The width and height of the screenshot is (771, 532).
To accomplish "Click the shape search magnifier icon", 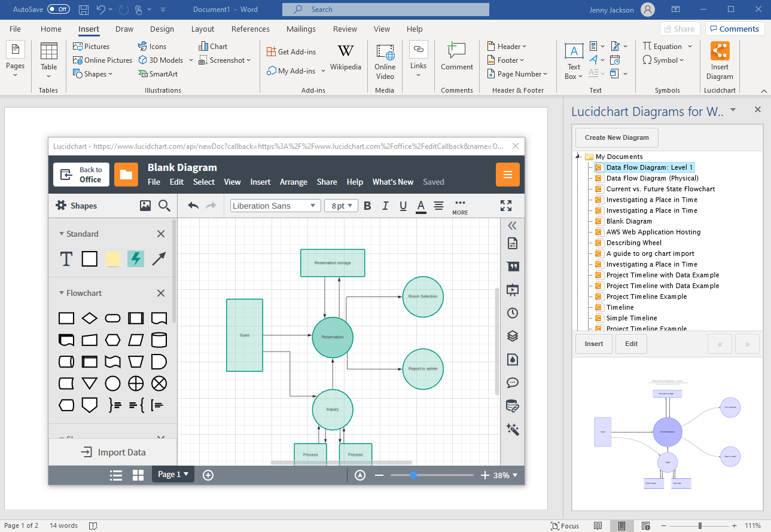I will pyautogui.click(x=164, y=205).
